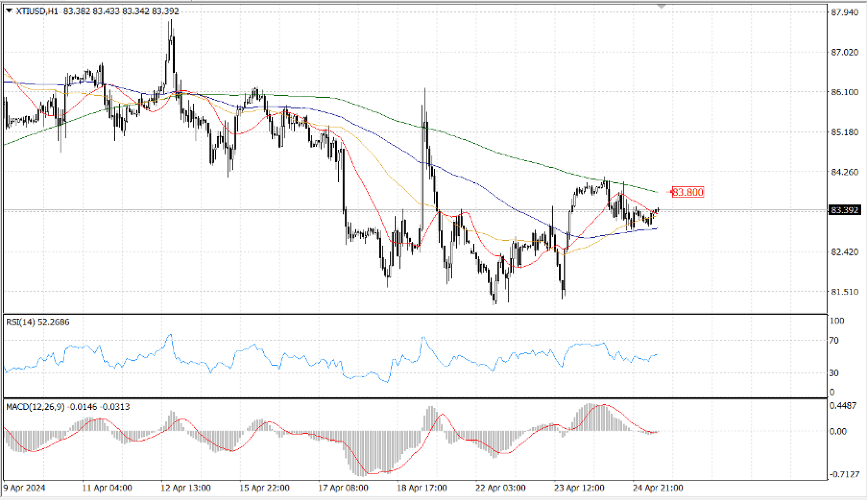The image size is (868, 501).
Task: Click the black 83.392 current price tag
Action: (x=844, y=210)
